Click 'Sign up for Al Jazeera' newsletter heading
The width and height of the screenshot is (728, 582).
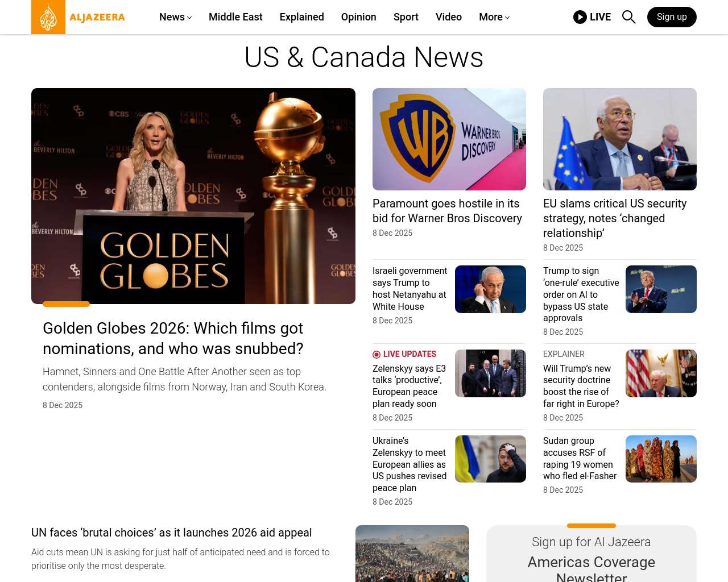591,542
